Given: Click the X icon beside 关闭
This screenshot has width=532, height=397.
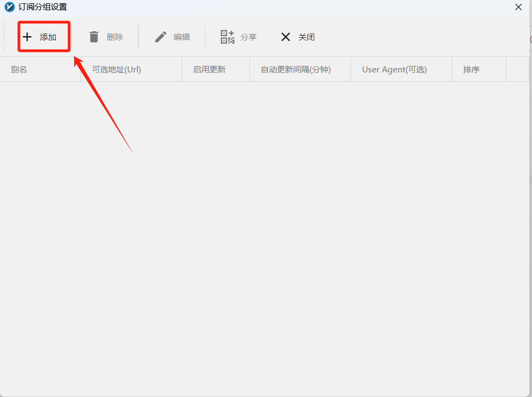Looking at the screenshot, I should click(286, 37).
